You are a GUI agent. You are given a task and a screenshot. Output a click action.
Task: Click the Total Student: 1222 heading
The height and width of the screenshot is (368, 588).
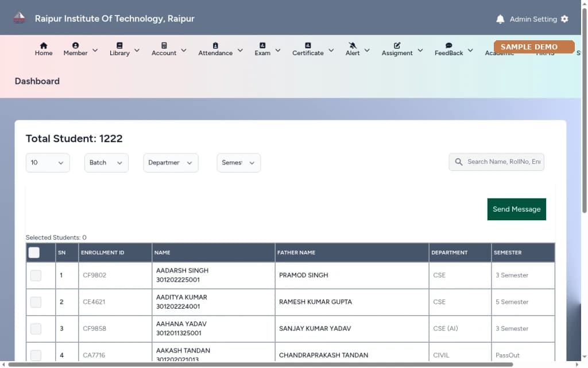coord(74,139)
